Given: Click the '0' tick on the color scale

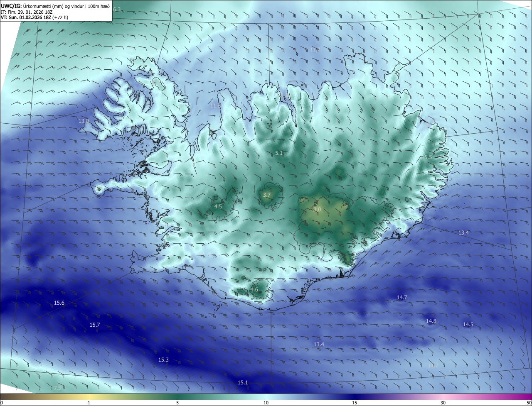Looking at the screenshot, I should 2,403.
